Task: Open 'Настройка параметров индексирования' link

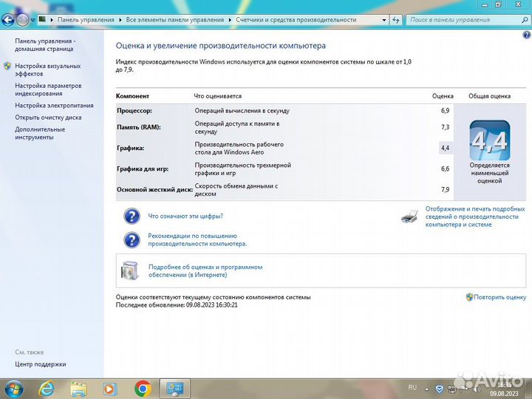Action: 48,89
